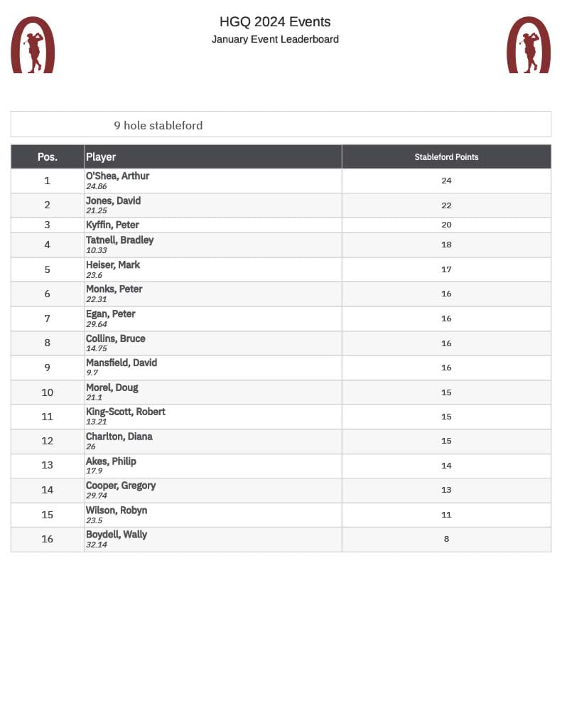Click on Cooper, Gregory
This screenshot has width=562, height=728.
[x=121, y=486]
